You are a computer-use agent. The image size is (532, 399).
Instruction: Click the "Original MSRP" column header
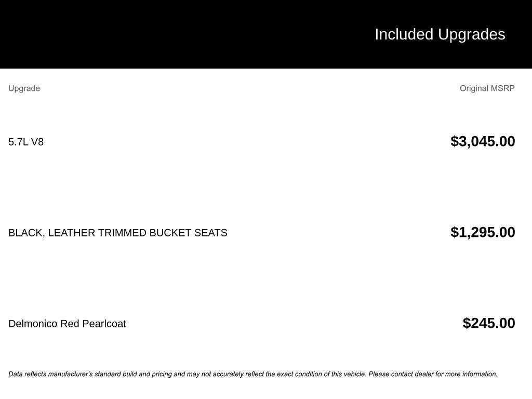pyautogui.click(x=487, y=88)
